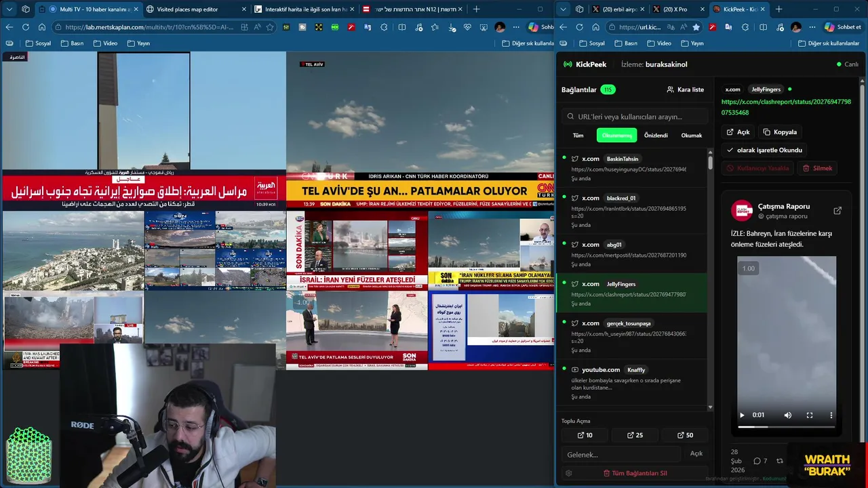The image size is (868, 488).
Task: Select the Knaffly youtube.com link row
Action: pyautogui.click(x=631, y=383)
